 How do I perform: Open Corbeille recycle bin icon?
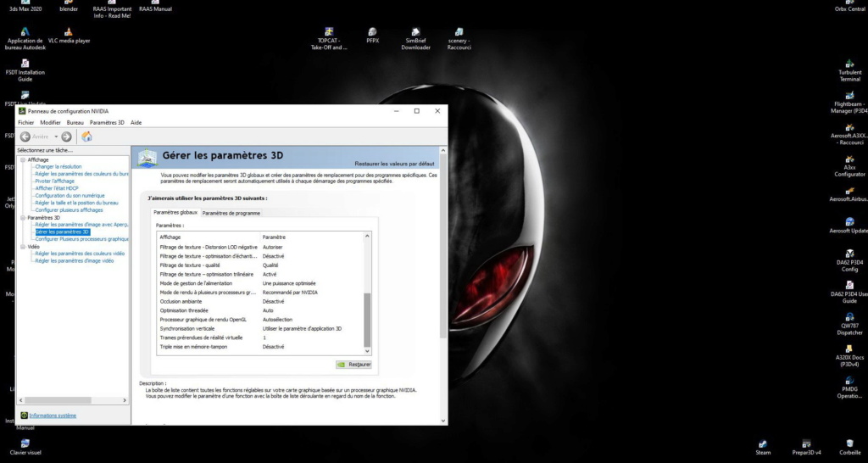pos(849,448)
